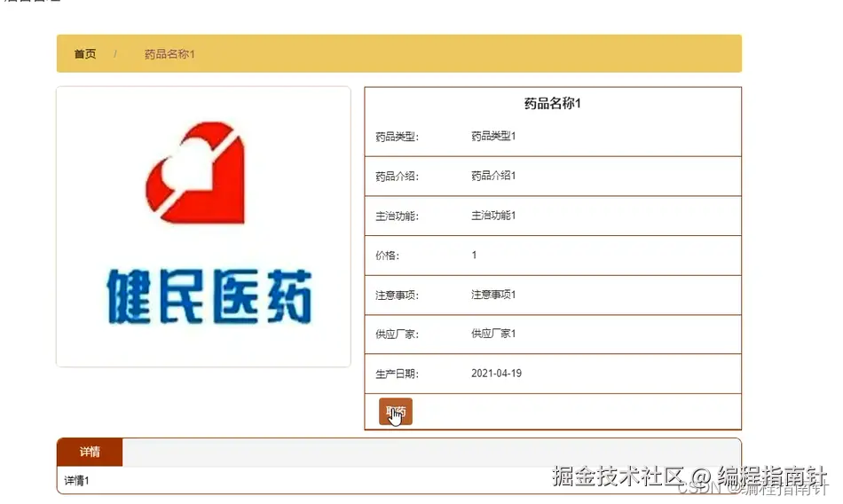Click the 主治功能: label

(397, 217)
